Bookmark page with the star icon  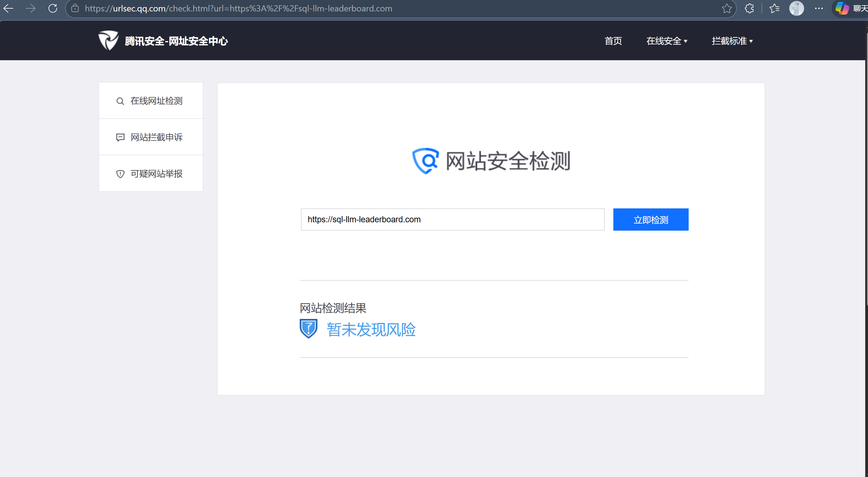[x=727, y=8]
